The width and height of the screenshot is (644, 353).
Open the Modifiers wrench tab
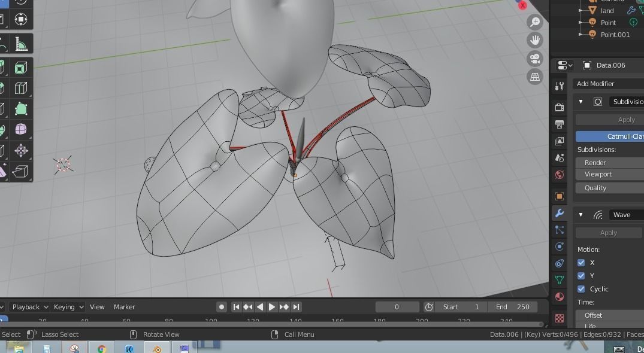560,213
